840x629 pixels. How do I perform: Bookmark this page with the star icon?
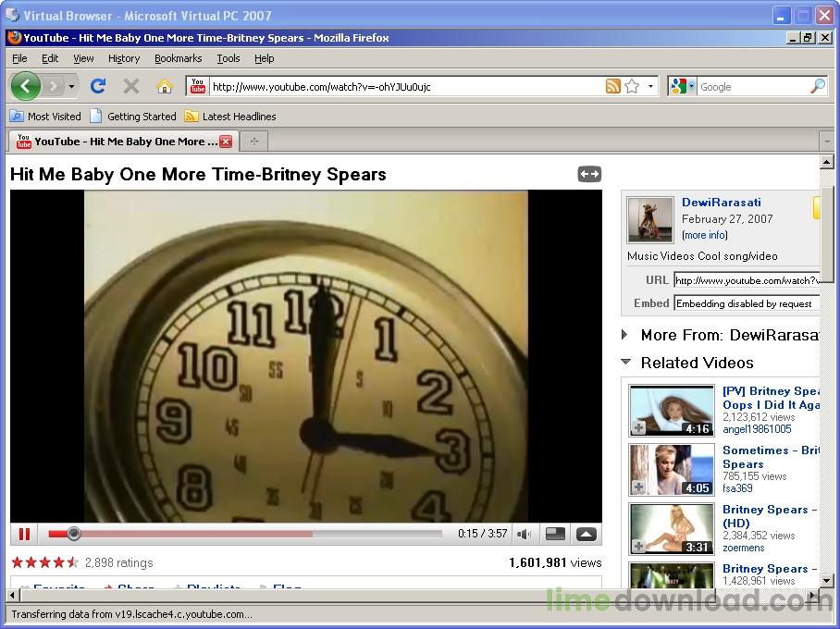click(x=632, y=86)
